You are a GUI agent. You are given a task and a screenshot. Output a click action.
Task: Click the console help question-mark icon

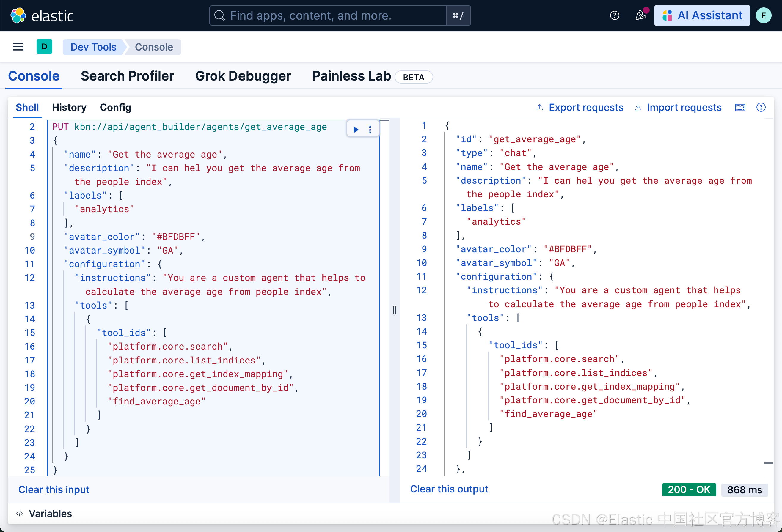click(761, 107)
